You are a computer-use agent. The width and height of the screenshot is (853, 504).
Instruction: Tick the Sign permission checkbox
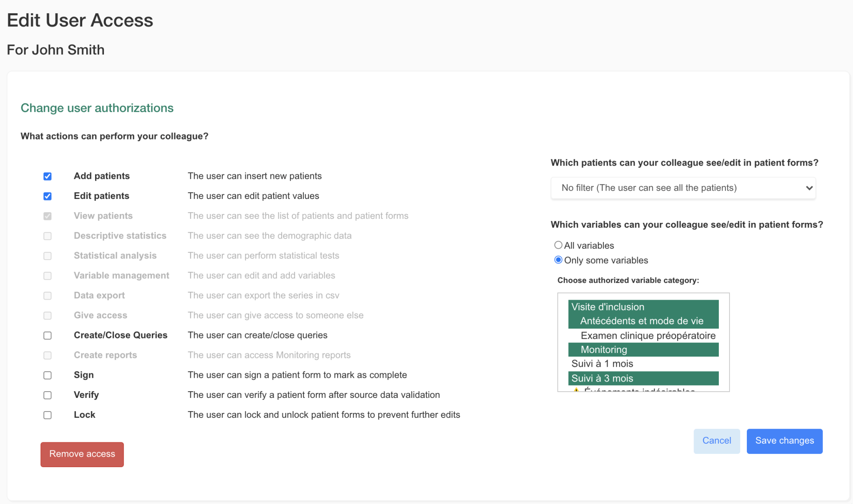pyautogui.click(x=48, y=376)
